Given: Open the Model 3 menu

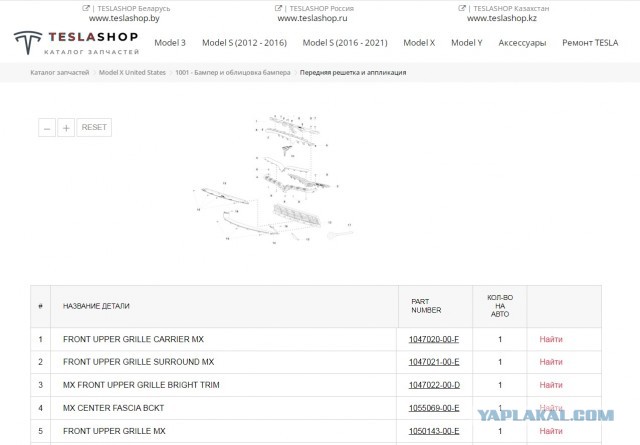Looking at the screenshot, I should (x=170, y=43).
